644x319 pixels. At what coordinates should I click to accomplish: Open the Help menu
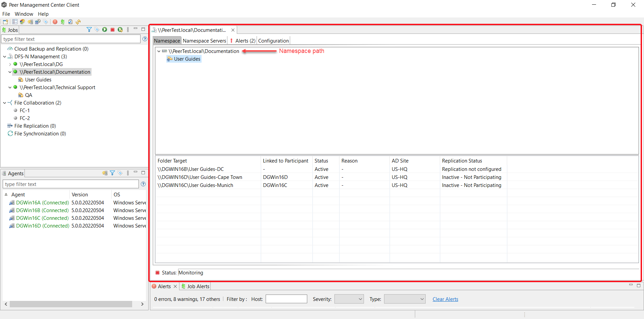pos(43,14)
